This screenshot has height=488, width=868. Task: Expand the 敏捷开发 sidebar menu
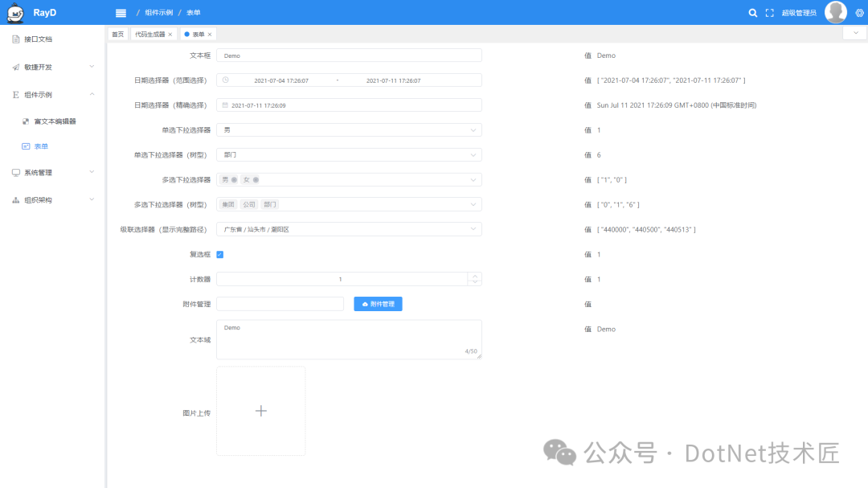[x=92, y=67]
